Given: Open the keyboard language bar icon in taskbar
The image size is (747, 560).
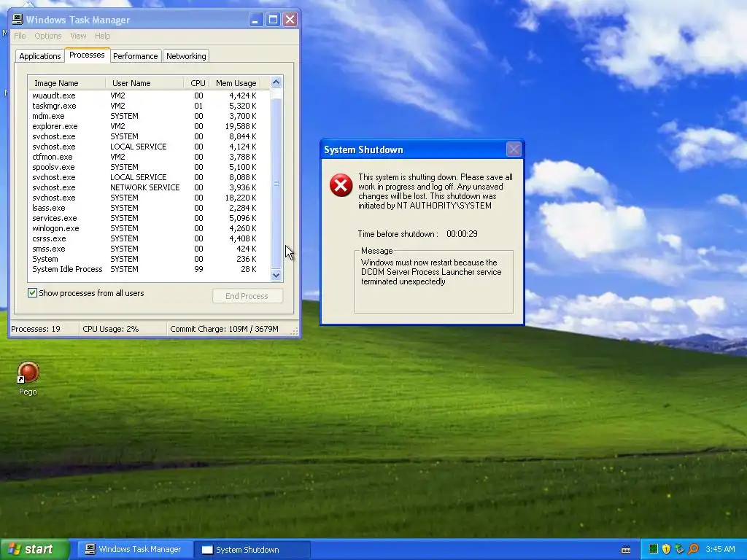Looking at the screenshot, I should [x=627, y=550].
